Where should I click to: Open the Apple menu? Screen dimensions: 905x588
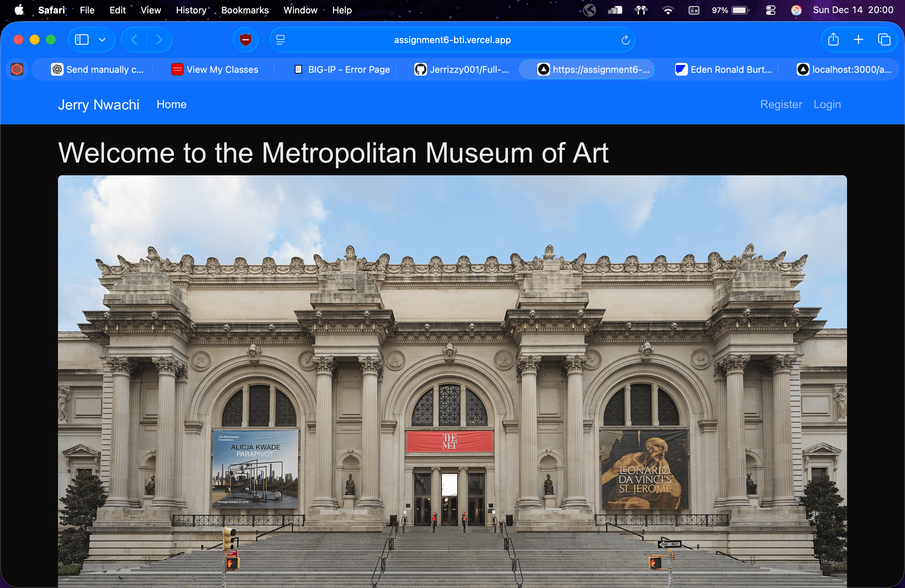point(19,10)
